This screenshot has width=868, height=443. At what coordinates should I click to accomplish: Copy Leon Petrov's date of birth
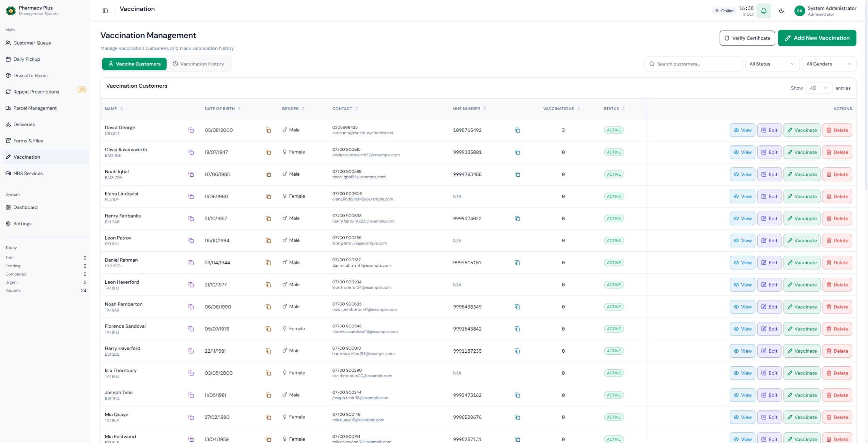[x=268, y=241]
